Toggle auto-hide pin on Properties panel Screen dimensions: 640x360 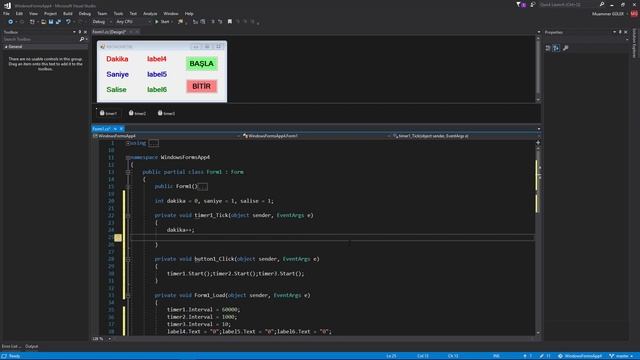[x=620, y=32]
